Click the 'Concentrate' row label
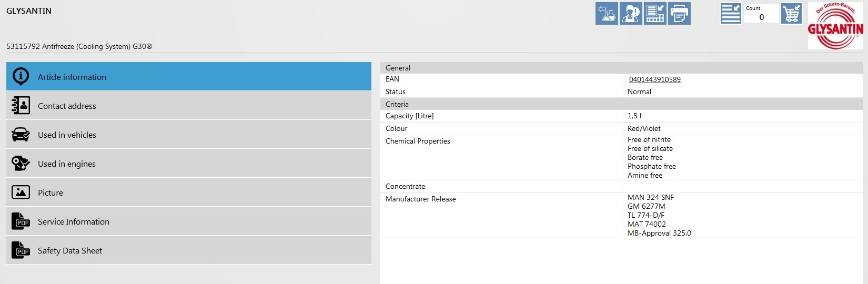 [x=405, y=186]
